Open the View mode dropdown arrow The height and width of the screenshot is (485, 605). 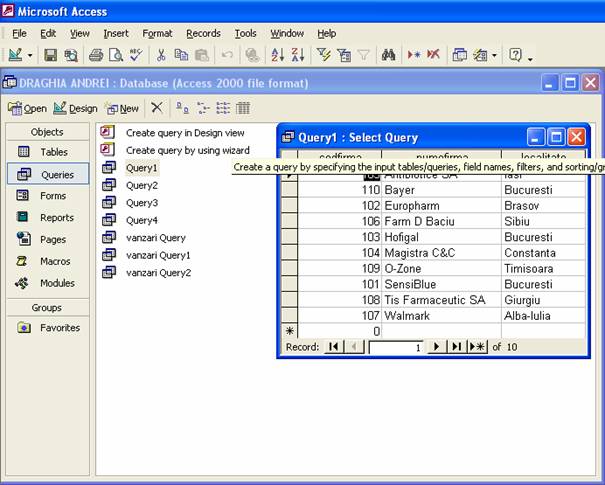click(x=31, y=56)
